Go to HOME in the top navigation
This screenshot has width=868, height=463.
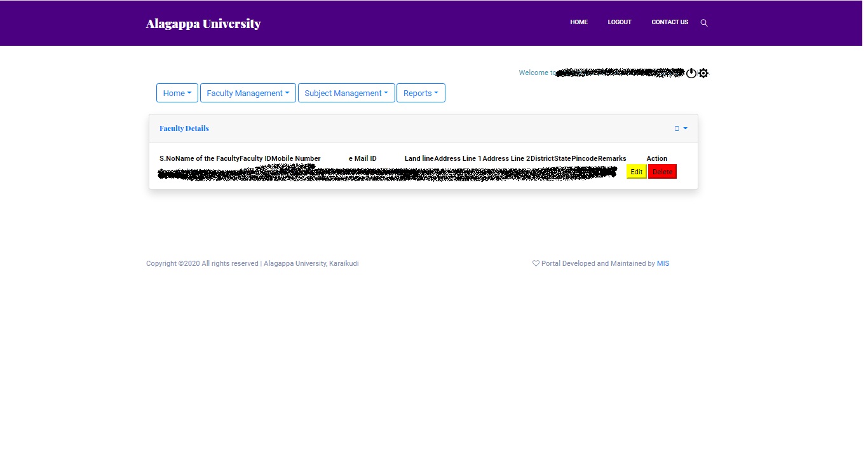click(x=579, y=22)
